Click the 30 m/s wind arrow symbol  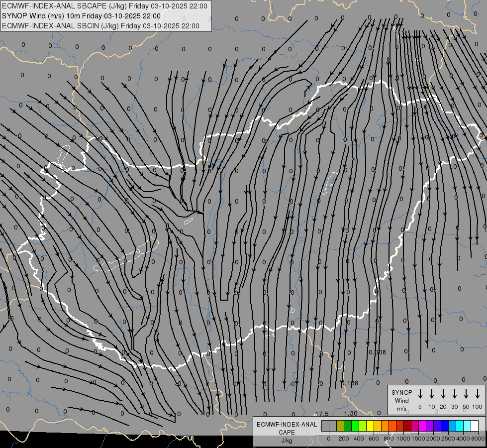[454, 393]
